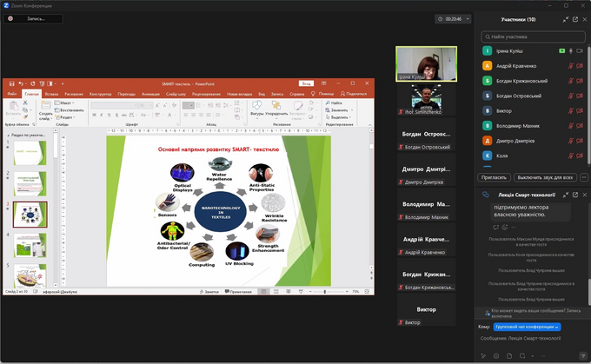Toggle video for Андрій Кравченко
The height and width of the screenshot is (364, 591).
click(580, 66)
